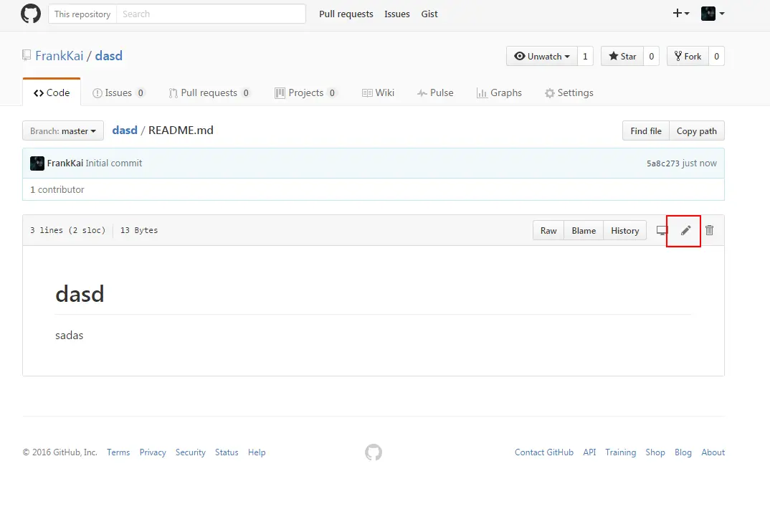Open the API footer link
The image size is (770, 532).
click(x=589, y=452)
